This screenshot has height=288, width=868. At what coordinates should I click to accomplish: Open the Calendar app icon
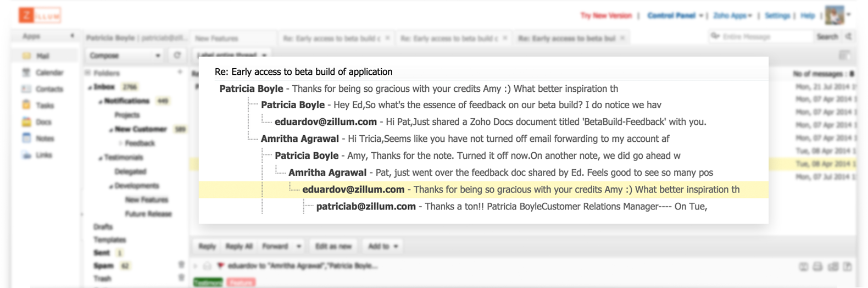(26, 73)
